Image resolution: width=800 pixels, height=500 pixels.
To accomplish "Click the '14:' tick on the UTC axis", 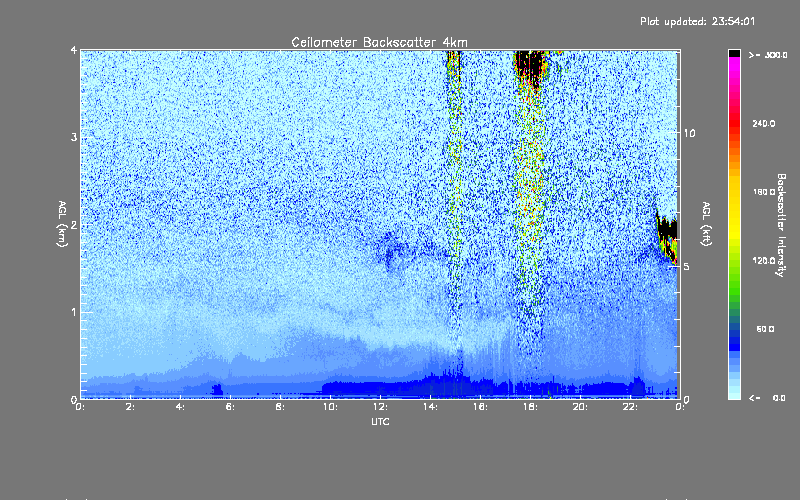I will (430, 407).
